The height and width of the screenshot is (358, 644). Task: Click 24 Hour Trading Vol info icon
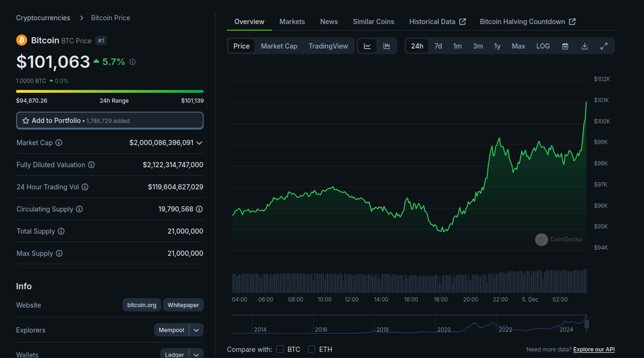coord(85,187)
